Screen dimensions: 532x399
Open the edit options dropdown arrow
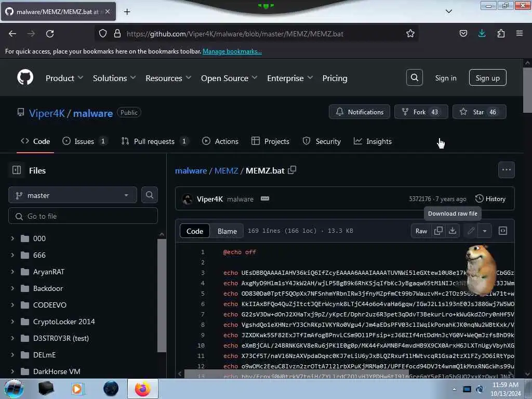coord(485,231)
